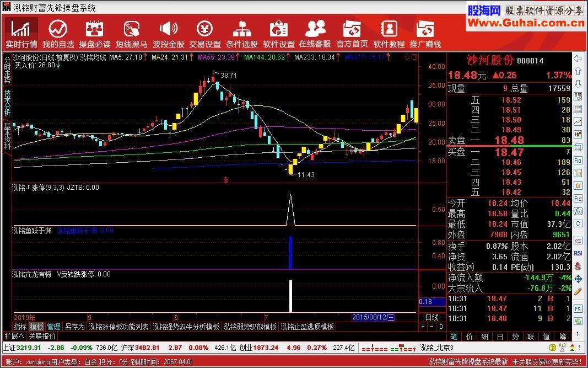The height and width of the screenshot is (368, 588).
Task: Select the 筹 tab in quote panel
Action: 563,336
